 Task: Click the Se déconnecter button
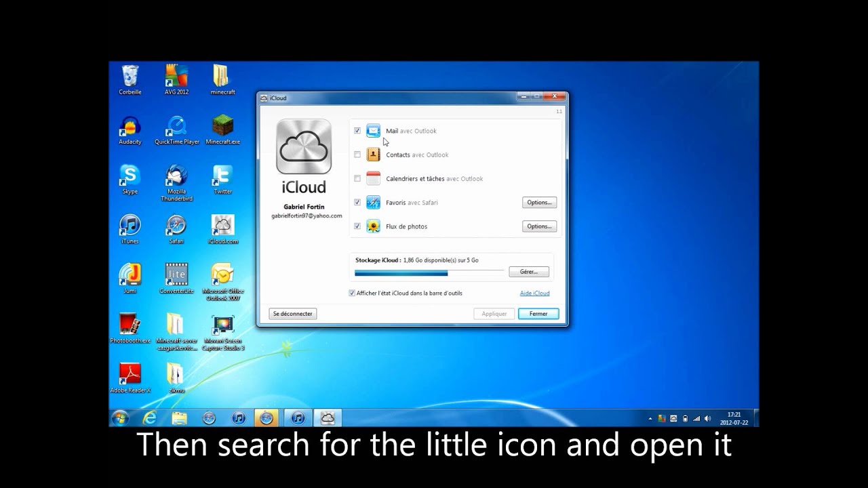click(293, 314)
